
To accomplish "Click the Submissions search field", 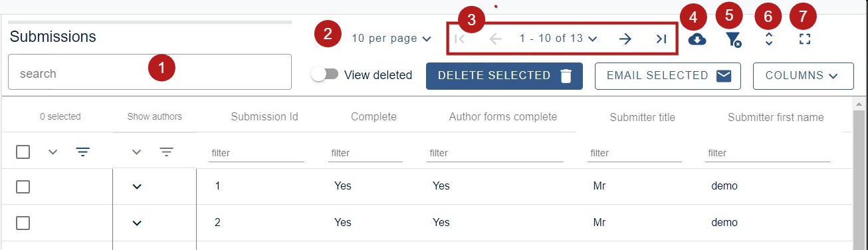I will [150, 72].
